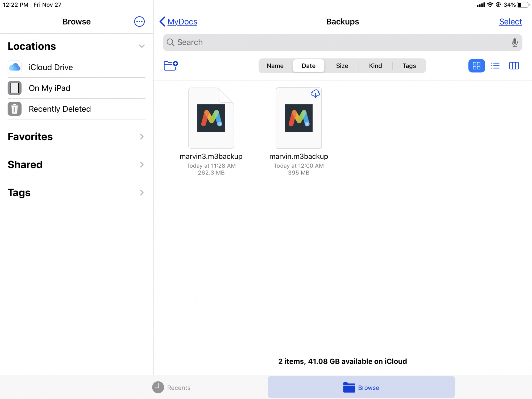Tap the 262.3 MB size label
532x399 pixels.
211,173
